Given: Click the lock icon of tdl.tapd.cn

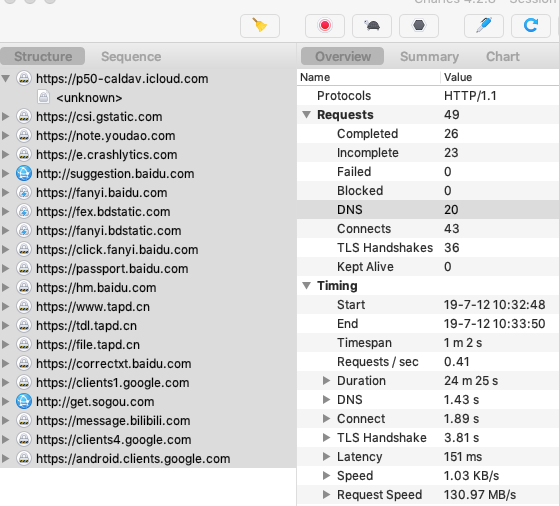Looking at the screenshot, I should pos(24,326).
